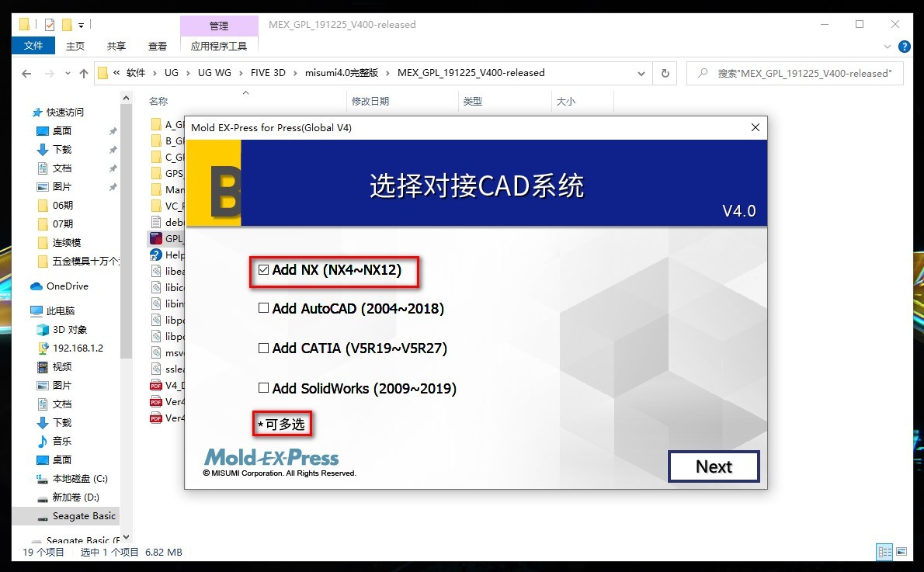The width and height of the screenshot is (924, 572).
Task: Enable Add CATIA (V5R19~V5R27) checkbox
Action: [263, 348]
